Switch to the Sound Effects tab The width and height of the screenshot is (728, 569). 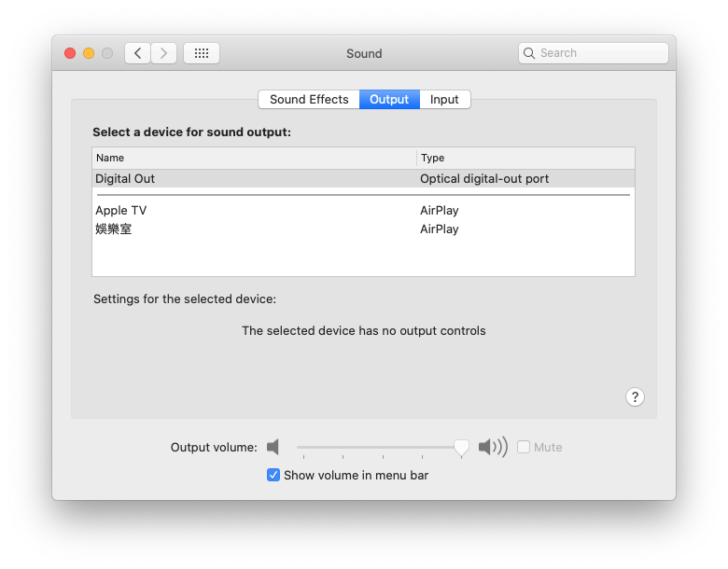(x=309, y=100)
